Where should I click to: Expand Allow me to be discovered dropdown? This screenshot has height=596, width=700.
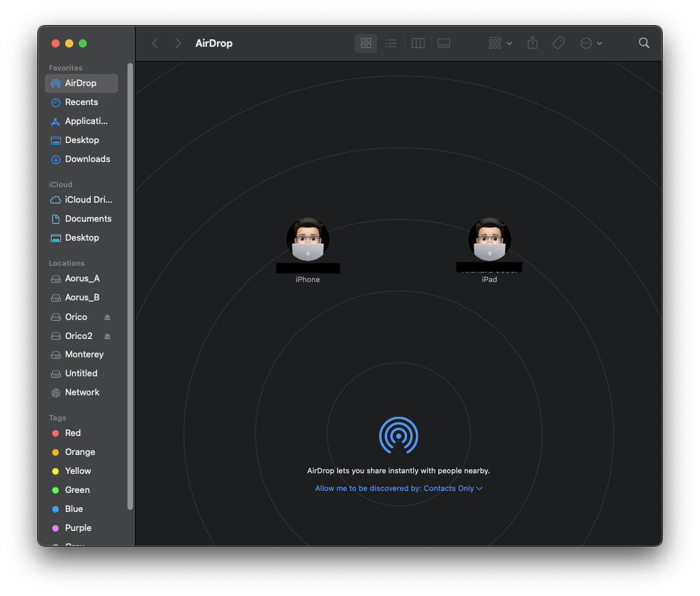(399, 488)
